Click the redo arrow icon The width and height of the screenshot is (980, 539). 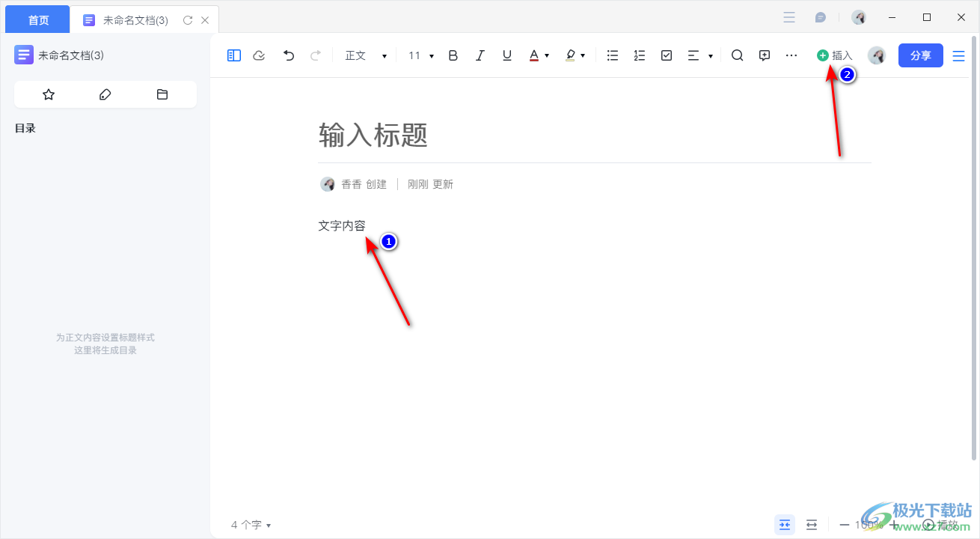click(316, 55)
